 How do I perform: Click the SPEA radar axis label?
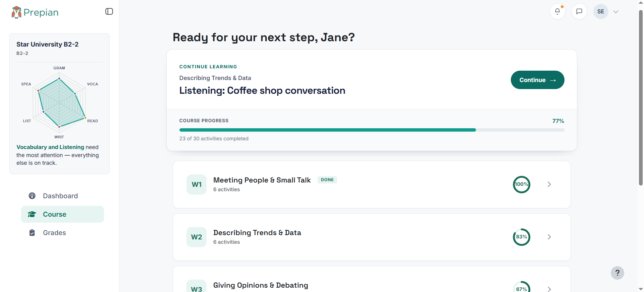(26, 84)
